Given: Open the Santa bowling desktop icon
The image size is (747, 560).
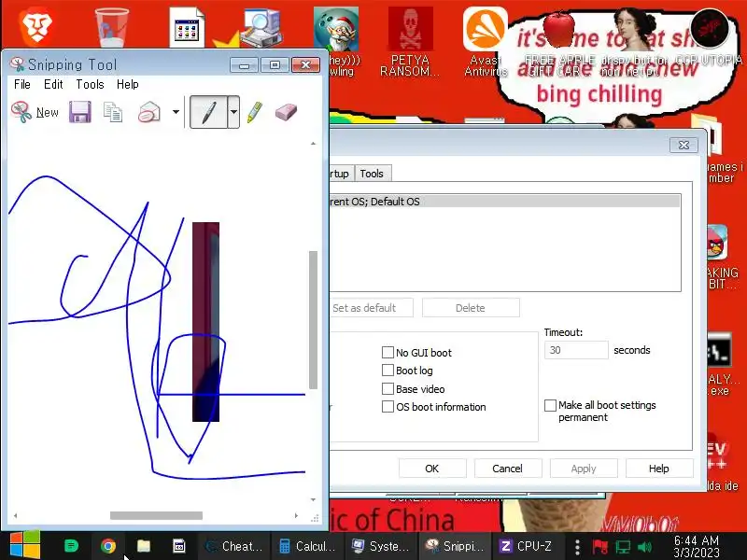Looking at the screenshot, I should tap(336, 29).
